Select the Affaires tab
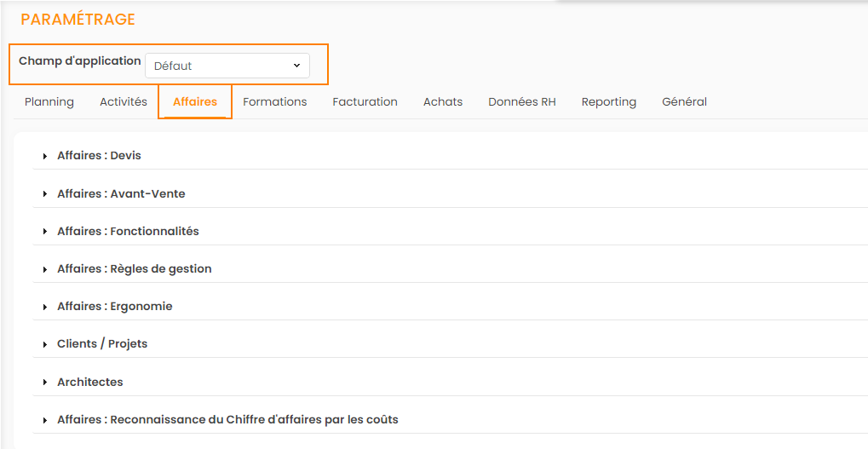Viewport: 868px width, 449px height. coord(195,101)
